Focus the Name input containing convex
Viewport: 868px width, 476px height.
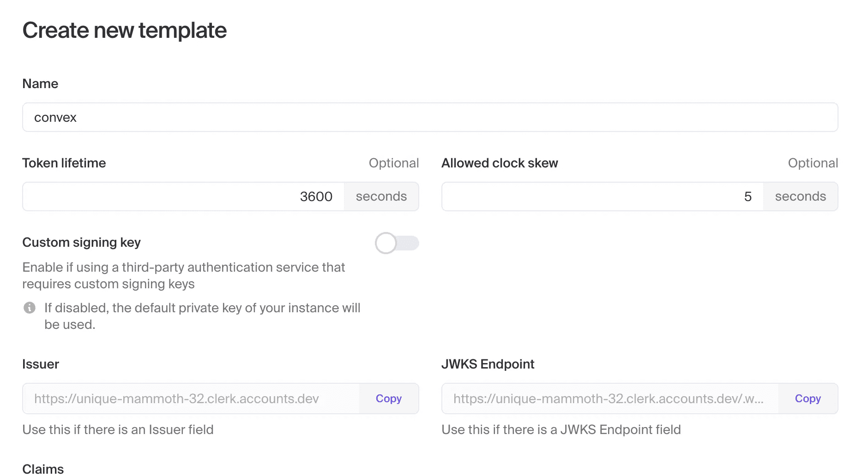point(429,117)
